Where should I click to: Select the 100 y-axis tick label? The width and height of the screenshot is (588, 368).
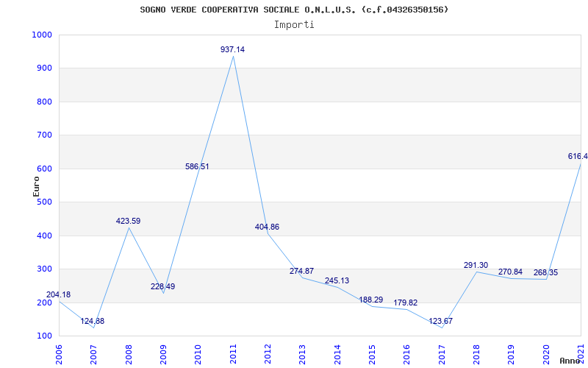44,336
